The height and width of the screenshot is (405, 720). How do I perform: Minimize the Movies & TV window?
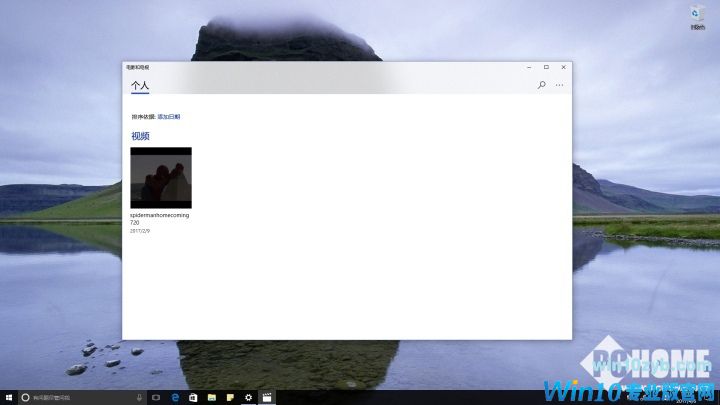(x=528, y=67)
